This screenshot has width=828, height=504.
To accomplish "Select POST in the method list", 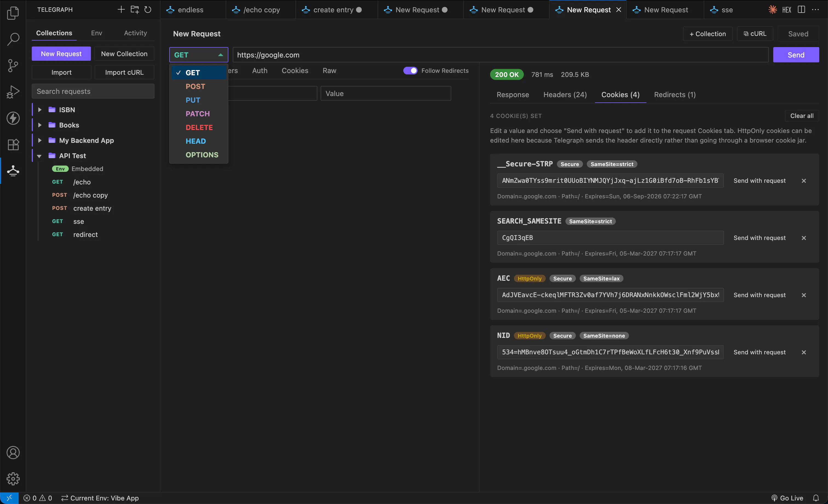I will click(198, 86).
